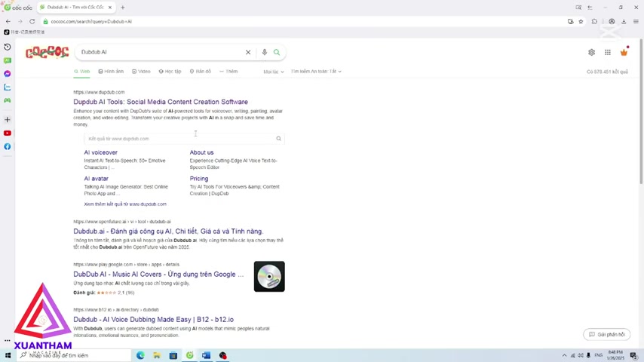Open the apps grid icon
Image resolution: width=644 pixels, height=362 pixels.
tap(608, 52)
